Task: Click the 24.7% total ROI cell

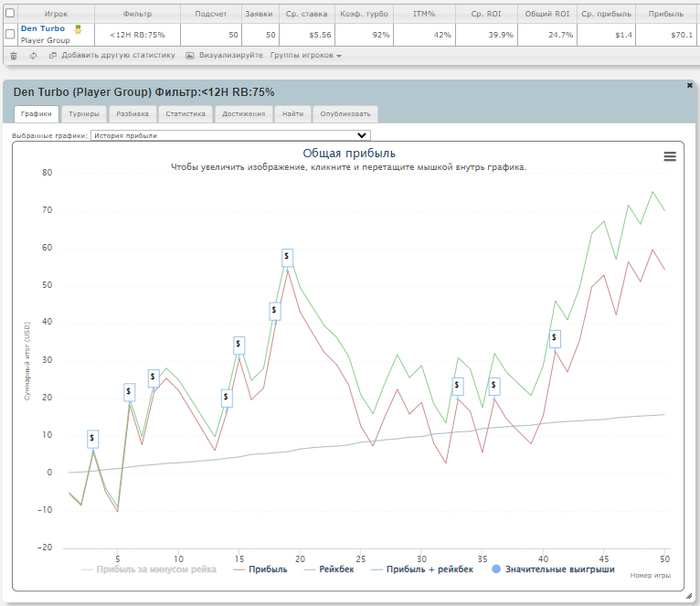Action: click(547, 35)
